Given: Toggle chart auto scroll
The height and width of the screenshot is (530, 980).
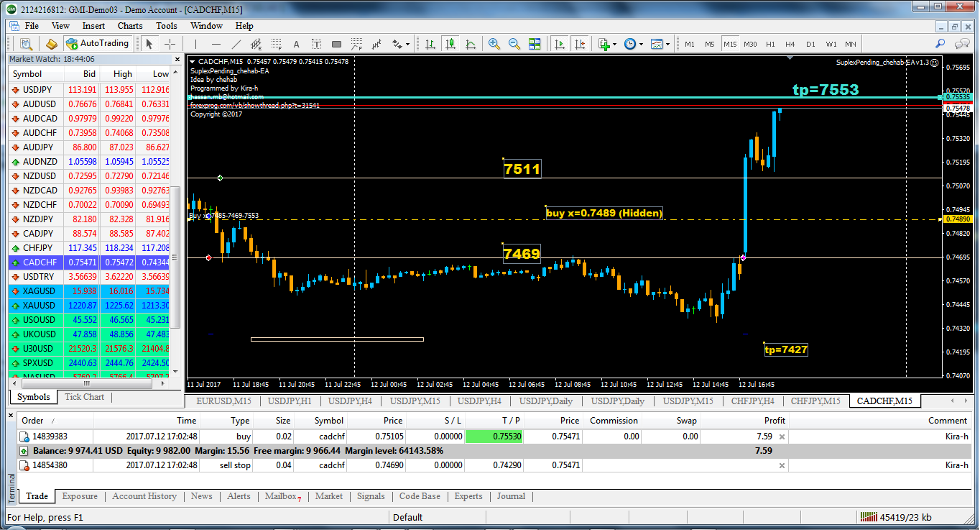Looking at the screenshot, I should (560, 44).
